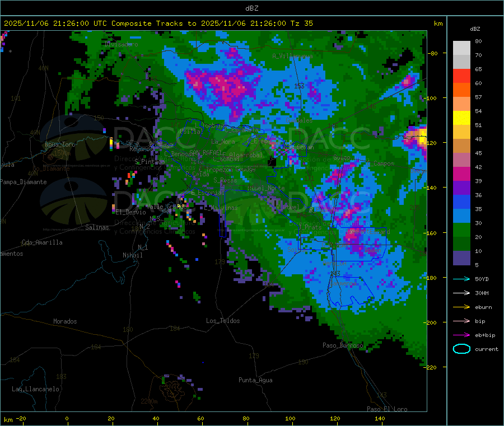Click the 'S_Pintada' map label
The height and width of the screenshot is (426, 504).
(x=150, y=162)
